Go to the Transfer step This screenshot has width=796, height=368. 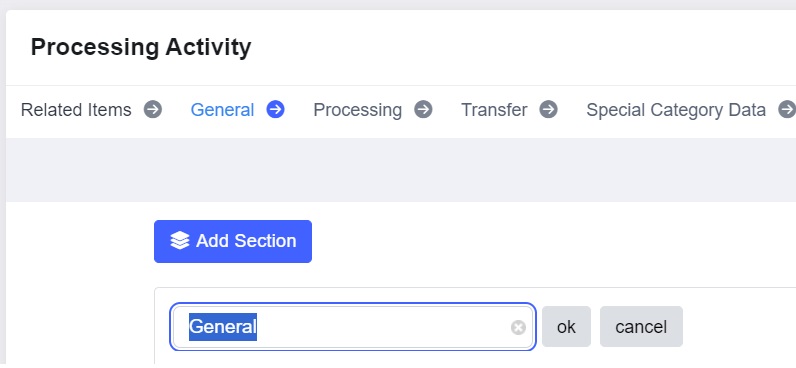(x=494, y=110)
